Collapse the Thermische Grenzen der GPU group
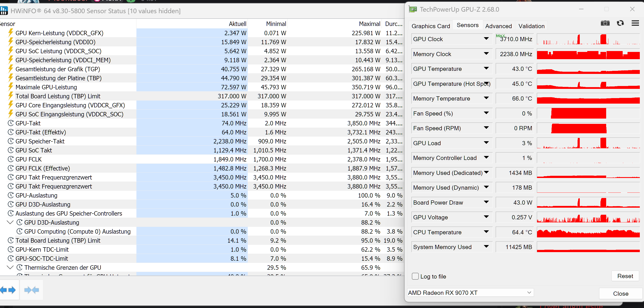The width and height of the screenshot is (644, 308). [10, 267]
